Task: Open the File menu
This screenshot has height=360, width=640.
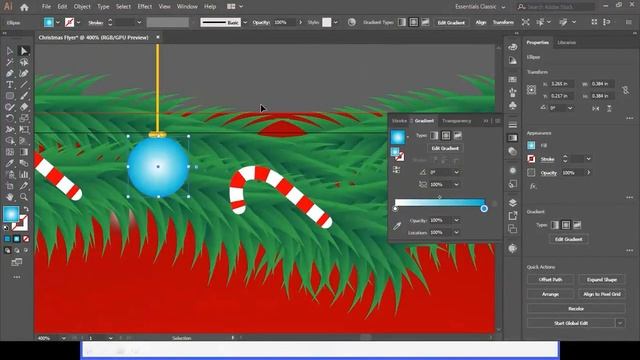Action: click(46, 7)
